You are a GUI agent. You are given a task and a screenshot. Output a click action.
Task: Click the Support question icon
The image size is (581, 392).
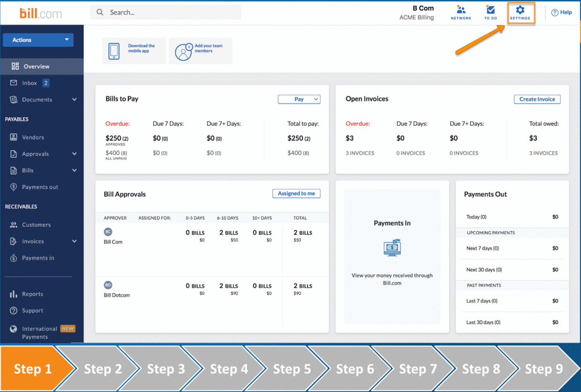[14, 310]
